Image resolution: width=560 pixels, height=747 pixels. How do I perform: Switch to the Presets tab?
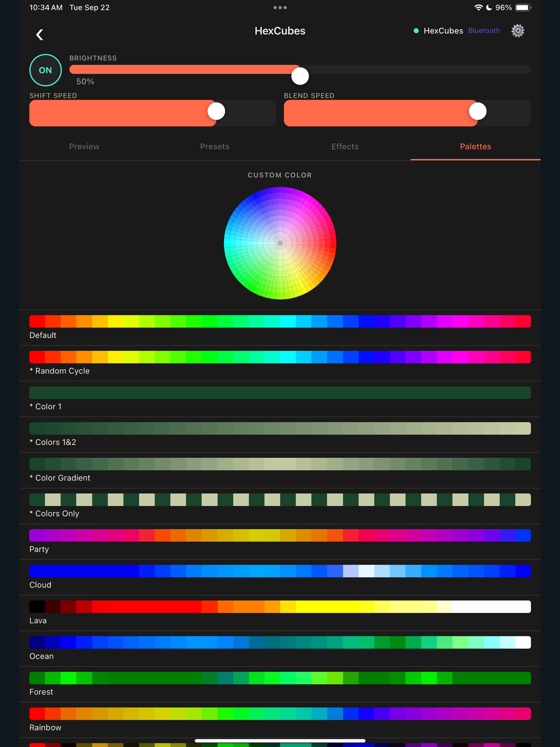pyautogui.click(x=214, y=147)
